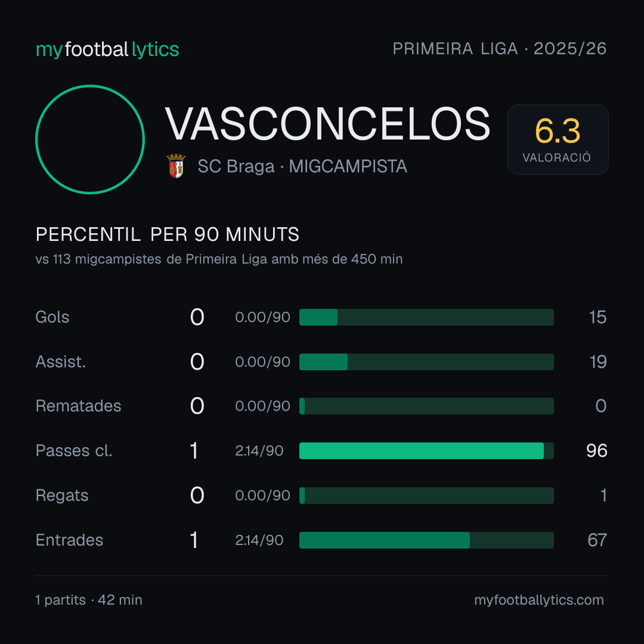The width and height of the screenshot is (644, 644).
Task: Open the myfootballytics logo
Action: coord(107,49)
